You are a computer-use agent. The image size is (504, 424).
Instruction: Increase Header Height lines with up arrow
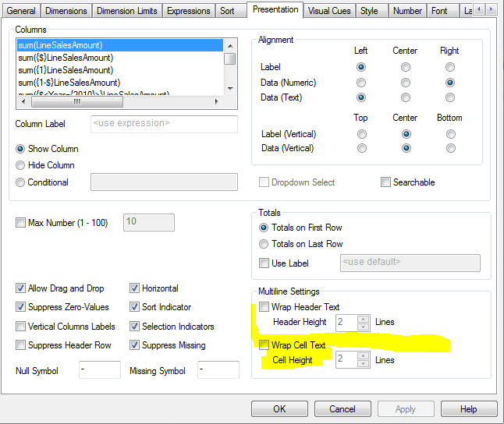[364, 319]
